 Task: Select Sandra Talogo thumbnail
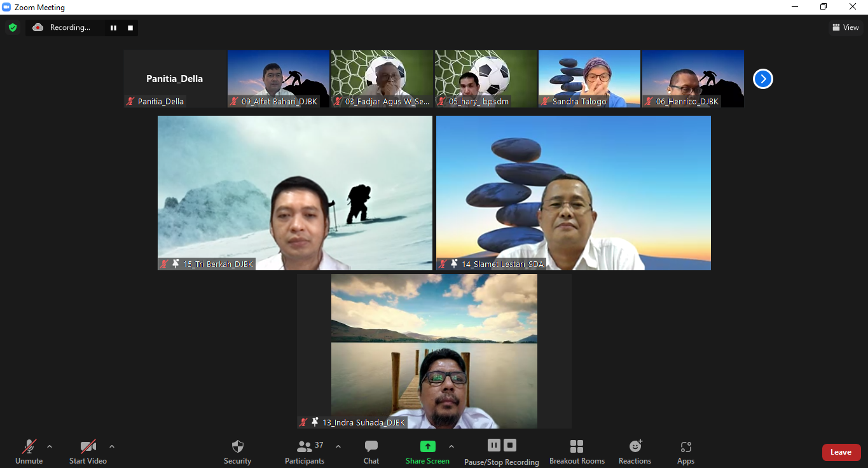(589, 79)
